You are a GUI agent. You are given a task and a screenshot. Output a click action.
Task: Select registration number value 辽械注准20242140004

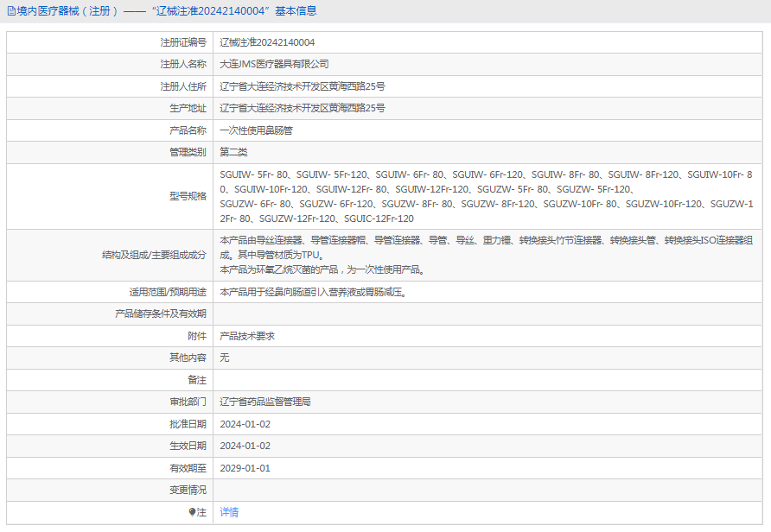pyautogui.click(x=267, y=42)
